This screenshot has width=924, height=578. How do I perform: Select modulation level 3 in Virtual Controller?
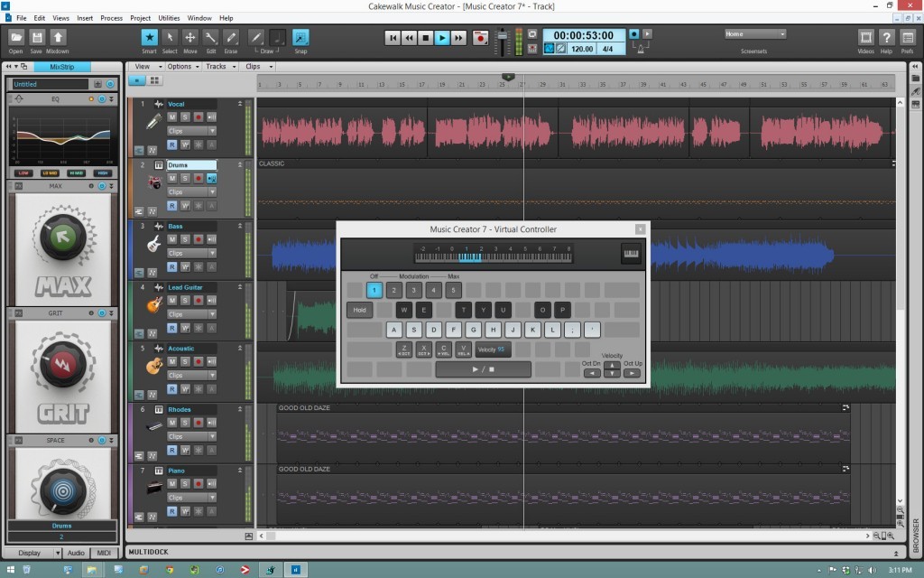click(x=413, y=290)
